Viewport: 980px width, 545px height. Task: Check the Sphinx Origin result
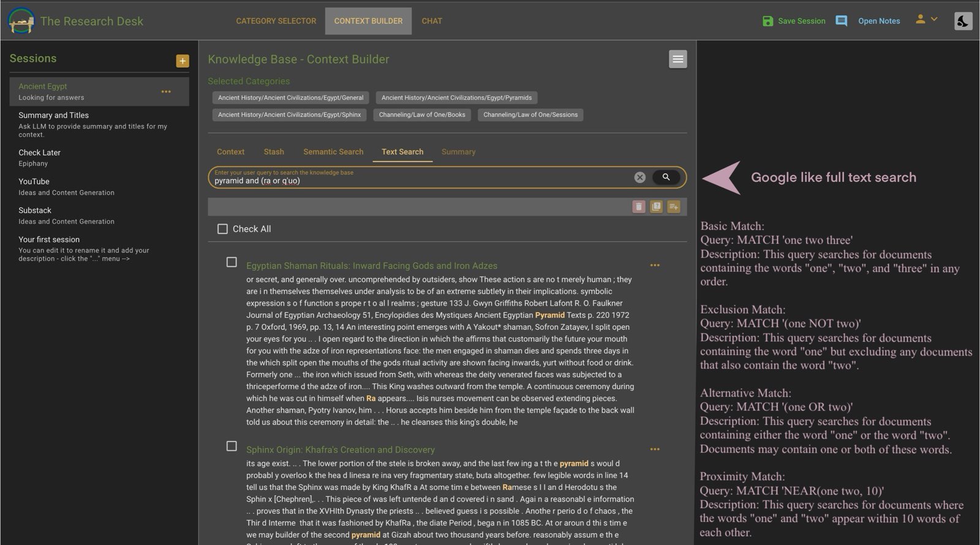click(x=232, y=446)
